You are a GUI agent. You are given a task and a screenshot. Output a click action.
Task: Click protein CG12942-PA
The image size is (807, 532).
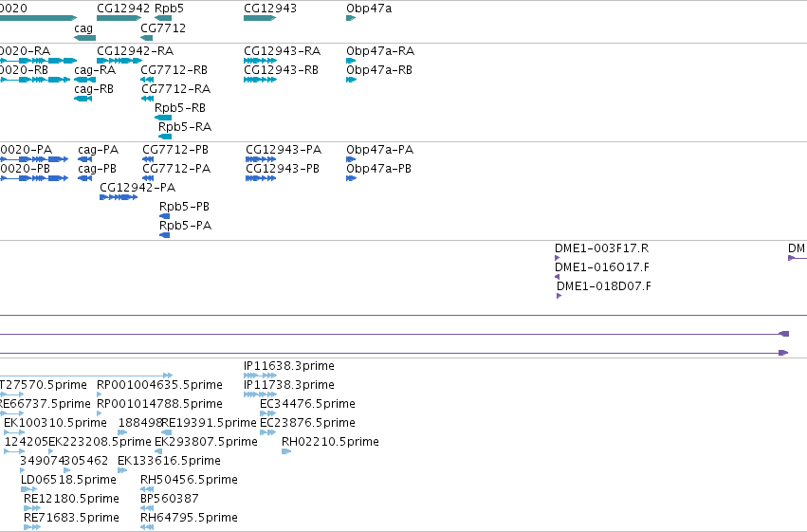pyautogui.click(x=138, y=188)
